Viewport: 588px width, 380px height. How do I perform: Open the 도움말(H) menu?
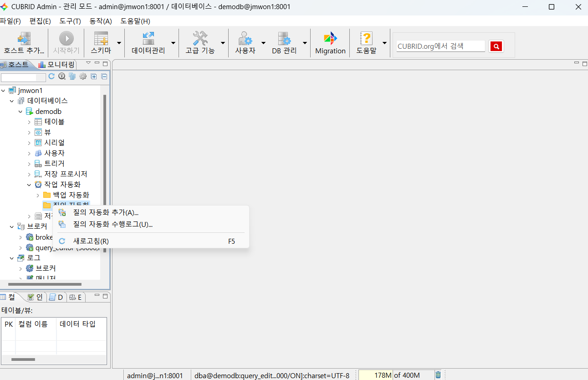(x=135, y=21)
